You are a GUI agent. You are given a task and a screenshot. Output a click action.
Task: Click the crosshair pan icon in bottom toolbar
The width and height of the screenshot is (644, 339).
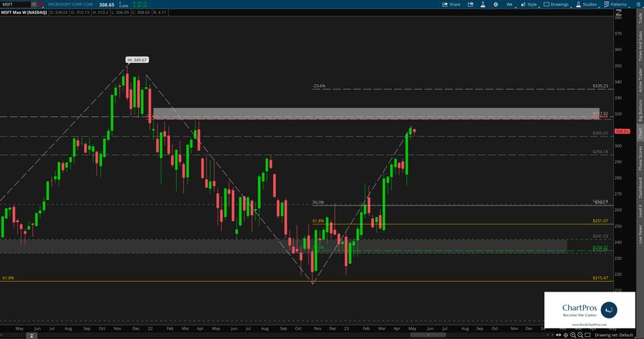(565, 335)
